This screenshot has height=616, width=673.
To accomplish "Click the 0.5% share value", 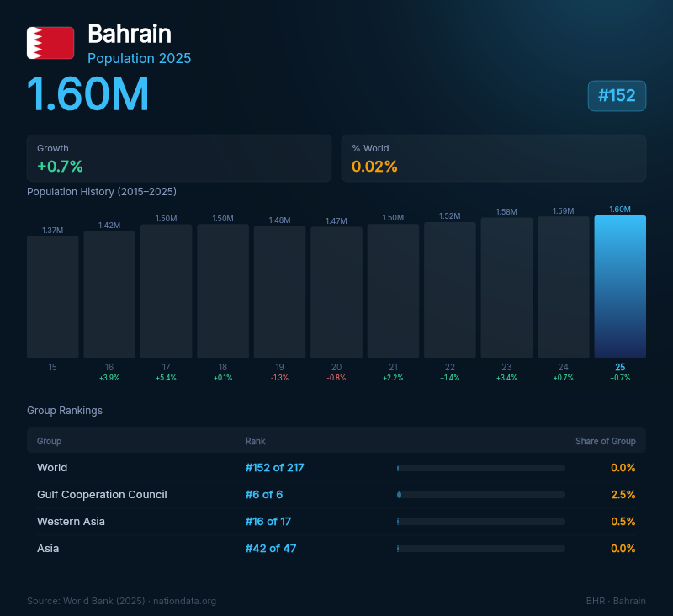I will (x=623, y=521).
